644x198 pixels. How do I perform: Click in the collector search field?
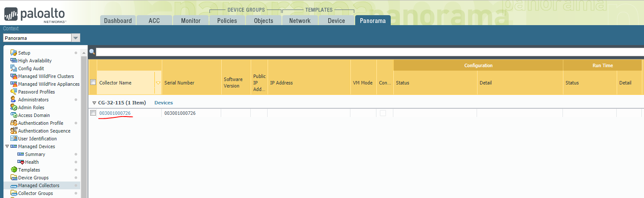[369, 52]
